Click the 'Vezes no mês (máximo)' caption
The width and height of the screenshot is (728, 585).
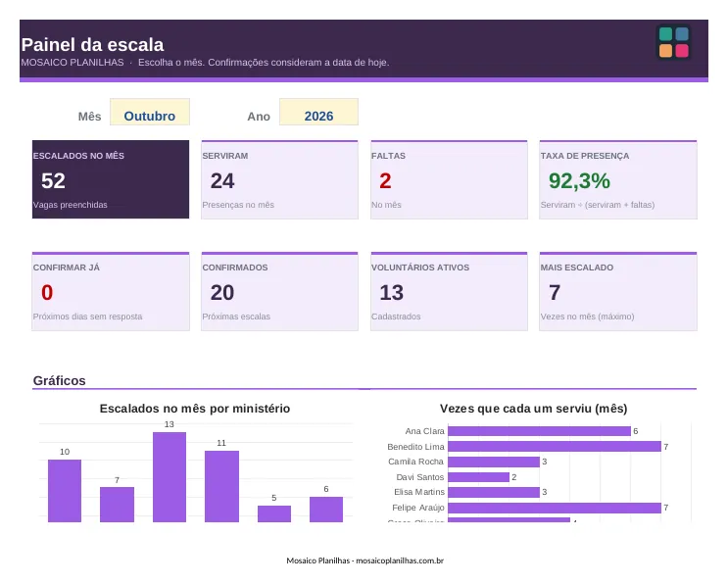(587, 317)
